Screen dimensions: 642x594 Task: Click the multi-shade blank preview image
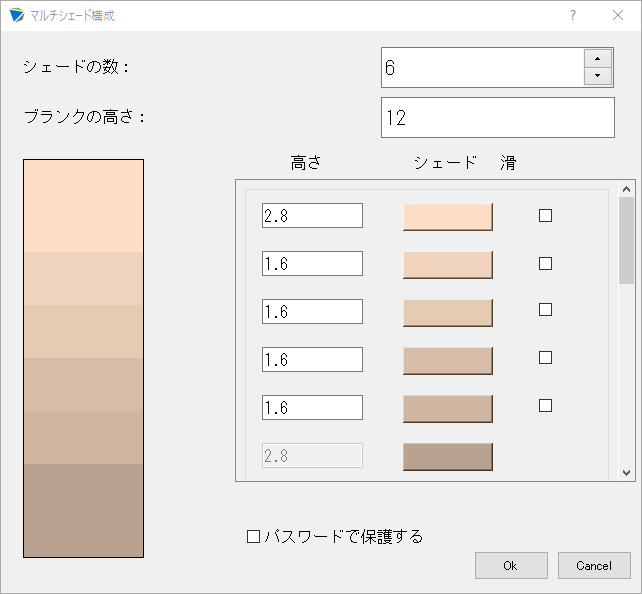pyautogui.click(x=84, y=358)
